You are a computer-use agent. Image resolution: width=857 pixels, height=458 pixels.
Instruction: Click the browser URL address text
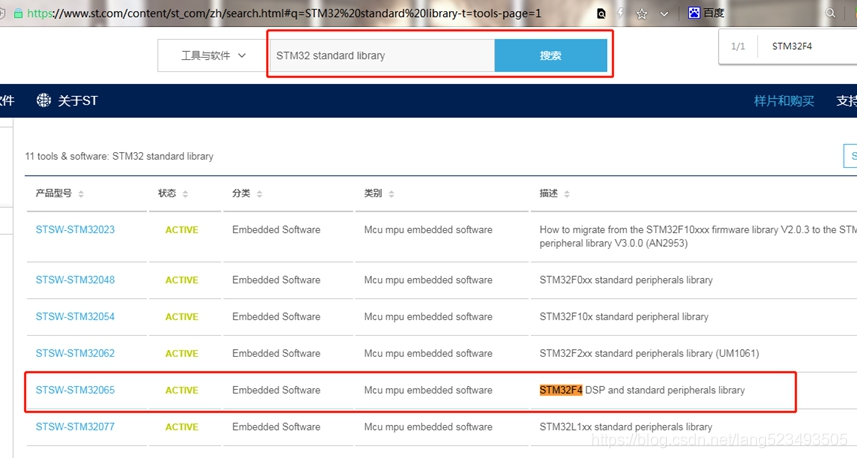[x=284, y=13]
